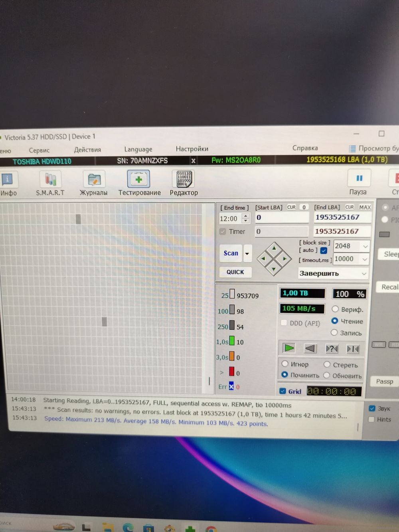Open the Scan button dropdown arrow
This screenshot has height=532, width=399.
click(x=247, y=253)
